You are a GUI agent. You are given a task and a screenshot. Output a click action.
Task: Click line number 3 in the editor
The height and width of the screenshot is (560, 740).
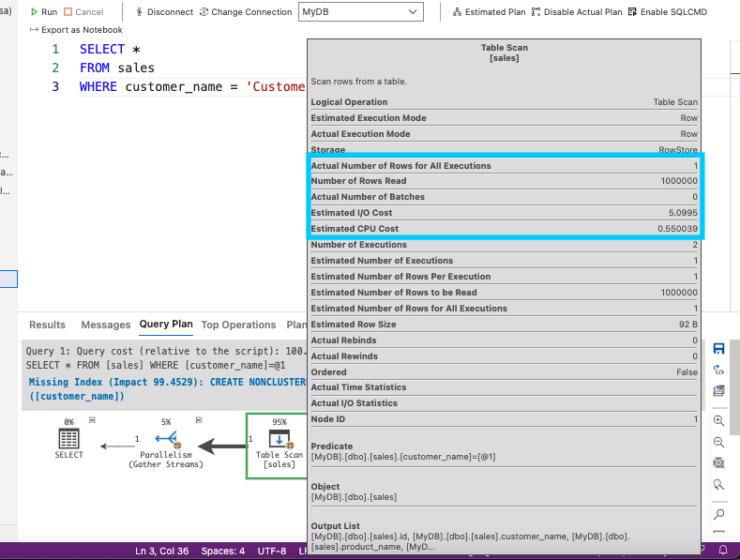point(55,87)
